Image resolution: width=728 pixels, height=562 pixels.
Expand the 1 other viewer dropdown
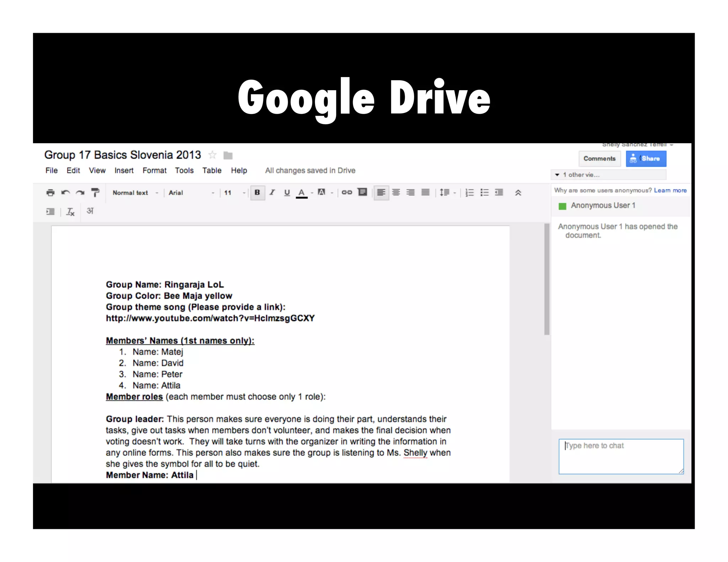point(609,175)
